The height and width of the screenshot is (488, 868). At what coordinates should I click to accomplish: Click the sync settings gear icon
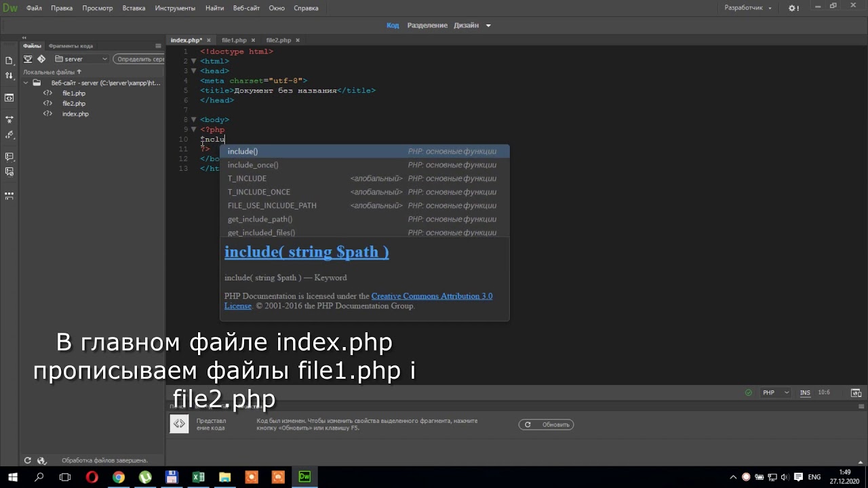coord(793,8)
